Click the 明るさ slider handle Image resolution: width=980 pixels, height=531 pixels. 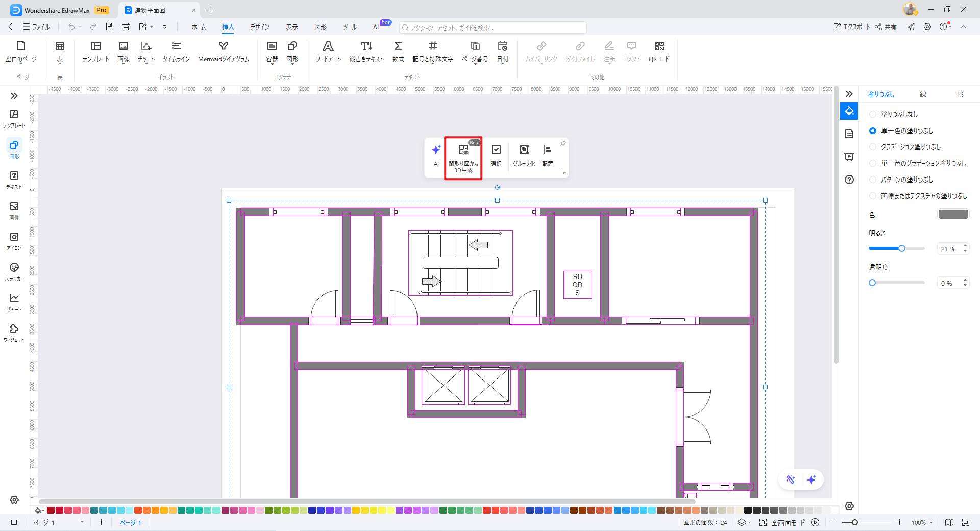tap(902, 248)
